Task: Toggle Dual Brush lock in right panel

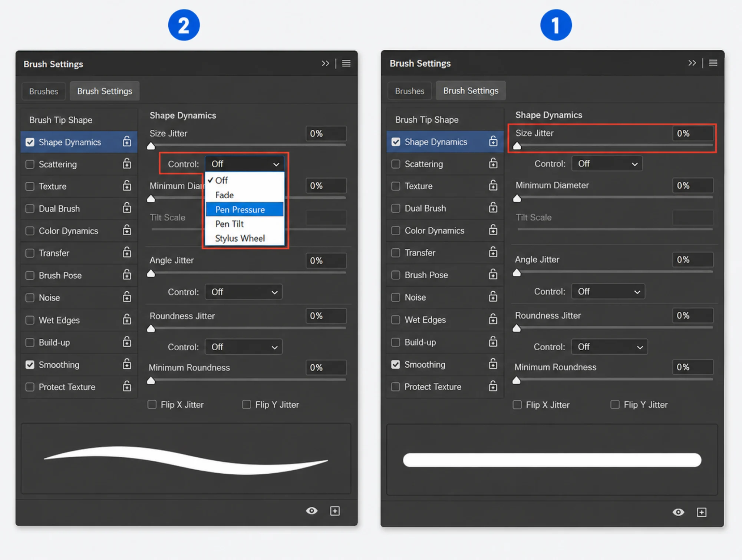Action: [x=493, y=207]
